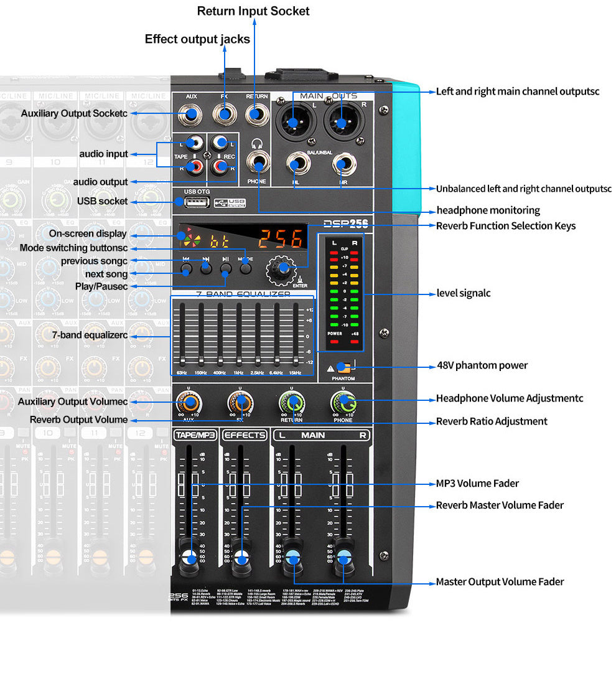Click the MODE switching button
Viewport: 616px width, 681px height.
click(x=246, y=268)
